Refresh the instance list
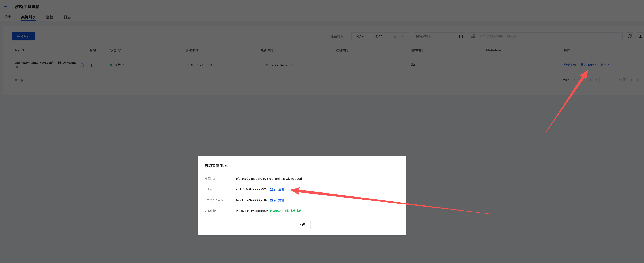Screen dimensions: 644x263 [629, 36]
